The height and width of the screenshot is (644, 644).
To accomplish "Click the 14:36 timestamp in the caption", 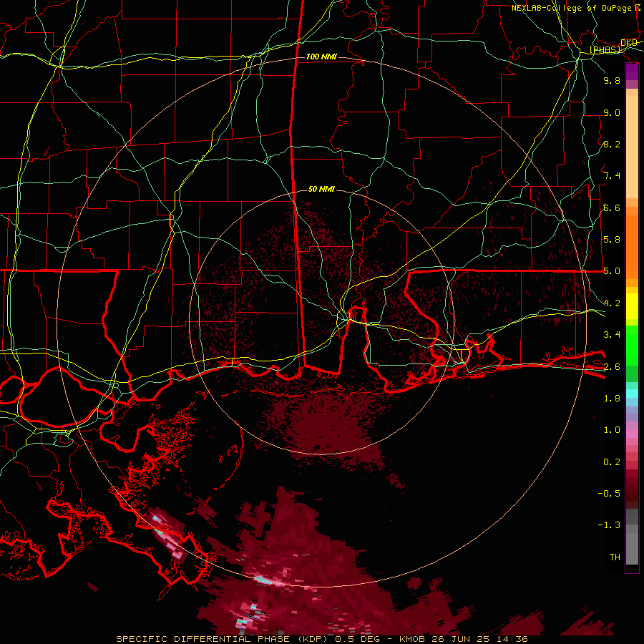I will (511, 639).
